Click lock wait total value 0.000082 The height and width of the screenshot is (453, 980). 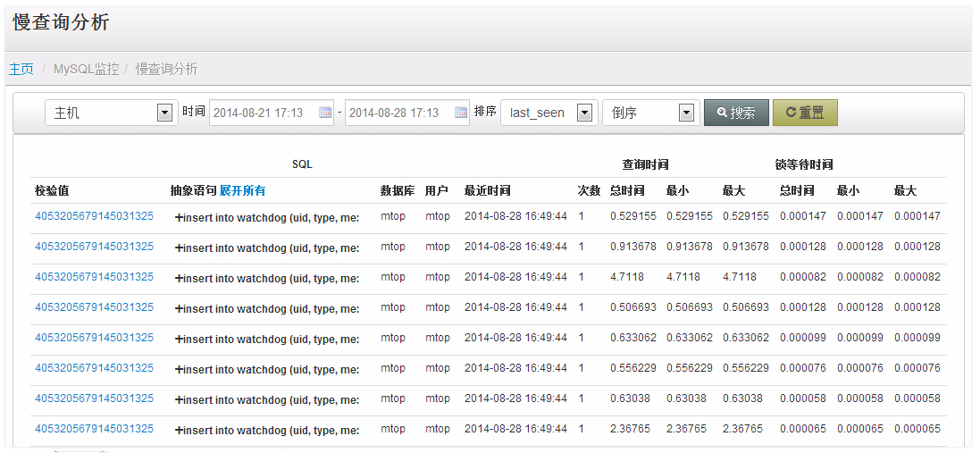pos(803,277)
